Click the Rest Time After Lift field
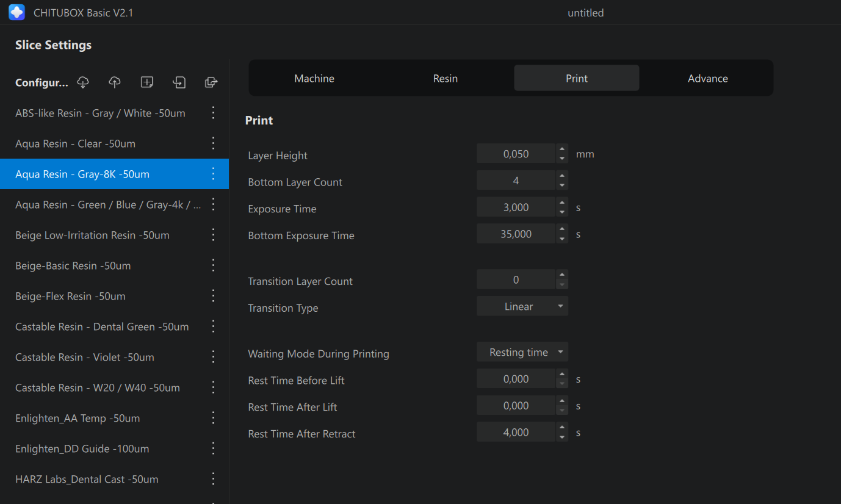 point(516,406)
